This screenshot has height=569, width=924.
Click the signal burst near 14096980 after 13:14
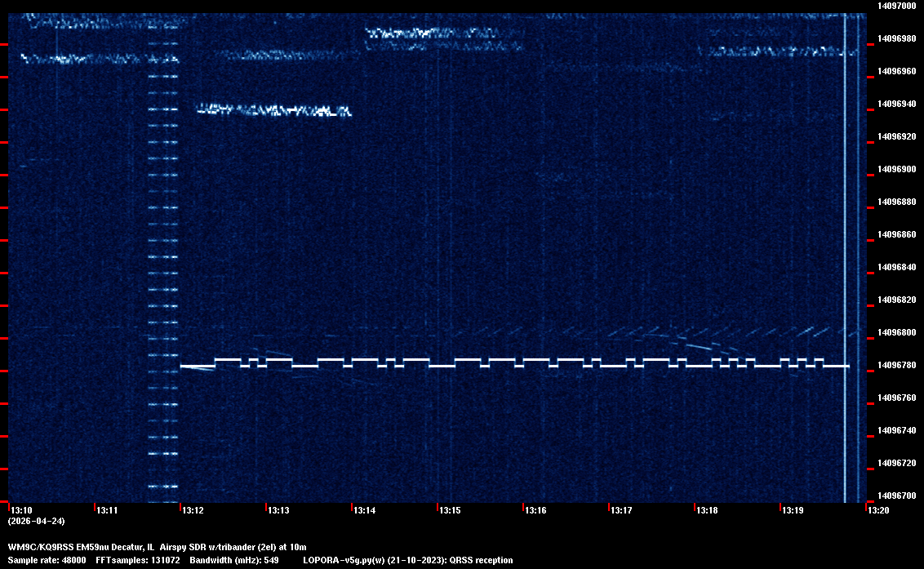(x=431, y=33)
